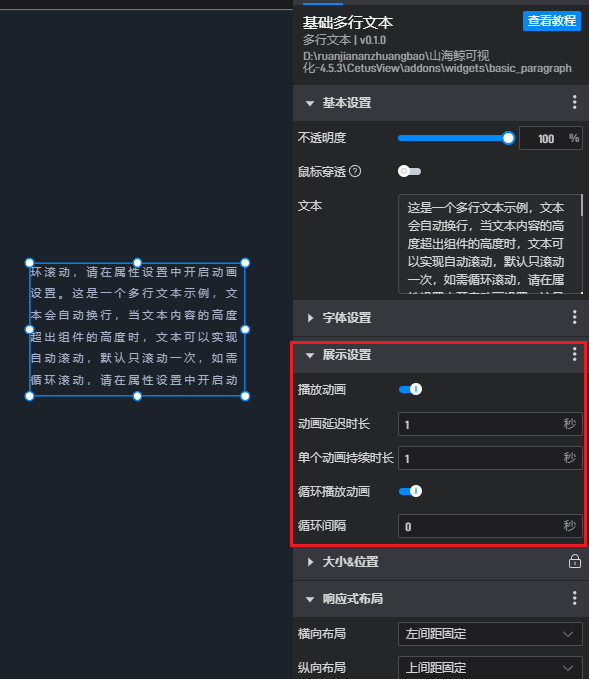This screenshot has height=679, width=589.
Task: Turn off 循环播放动画 toggle
Action: (x=410, y=491)
